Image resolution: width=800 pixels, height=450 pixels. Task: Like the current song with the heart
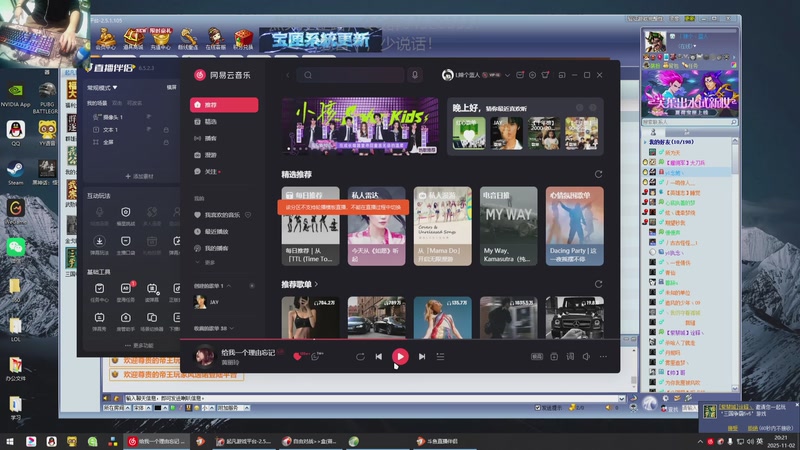pyautogui.click(x=297, y=357)
